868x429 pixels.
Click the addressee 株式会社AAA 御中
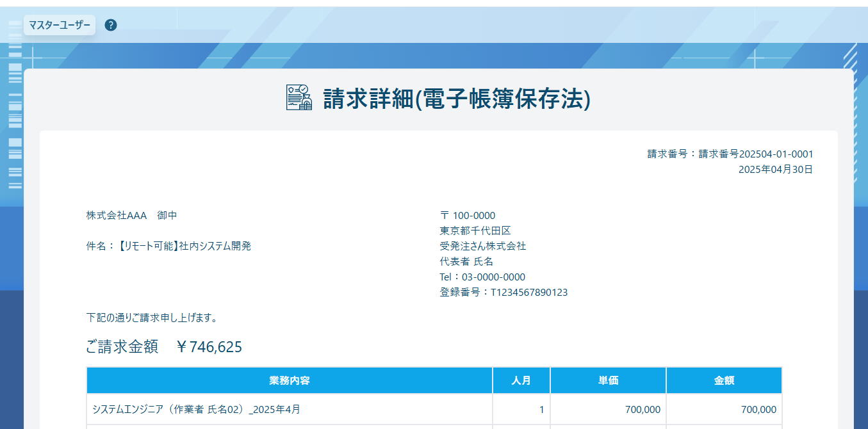pos(132,216)
